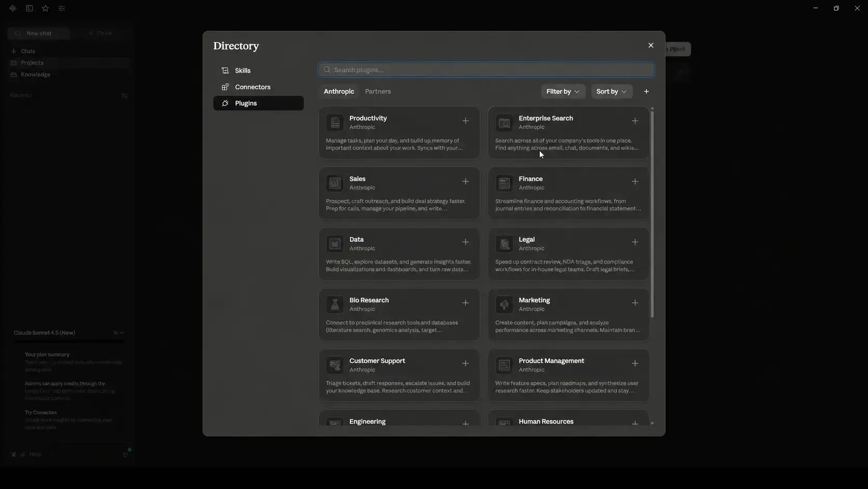Open the Sort by dropdown
Image resolution: width=868 pixels, height=489 pixels.
point(612,91)
